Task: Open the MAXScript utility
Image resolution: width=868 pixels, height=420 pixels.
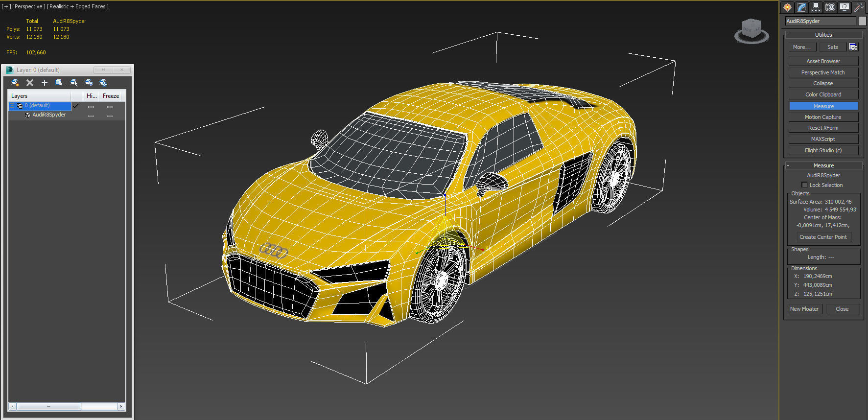Action: coord(823,139)
